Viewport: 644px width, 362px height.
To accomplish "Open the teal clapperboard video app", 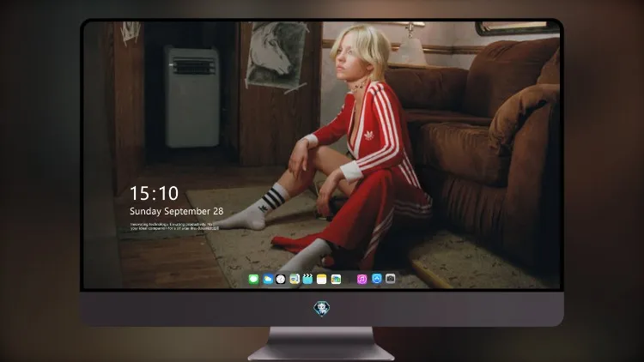I will click(307, 280).
